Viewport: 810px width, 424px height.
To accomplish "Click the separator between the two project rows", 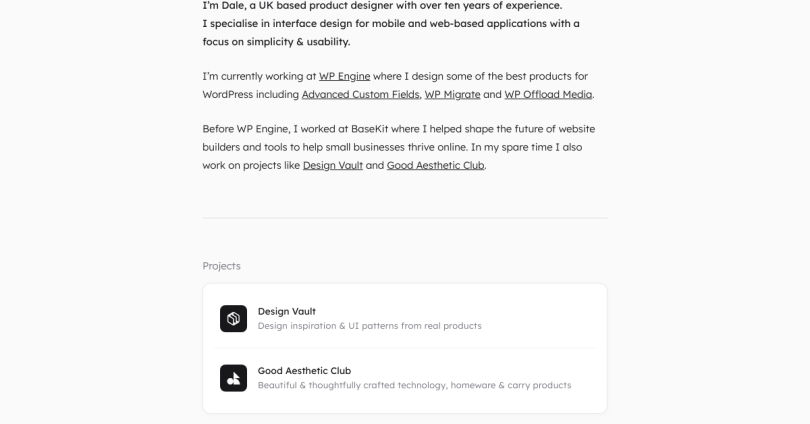I will coord(405,349).
